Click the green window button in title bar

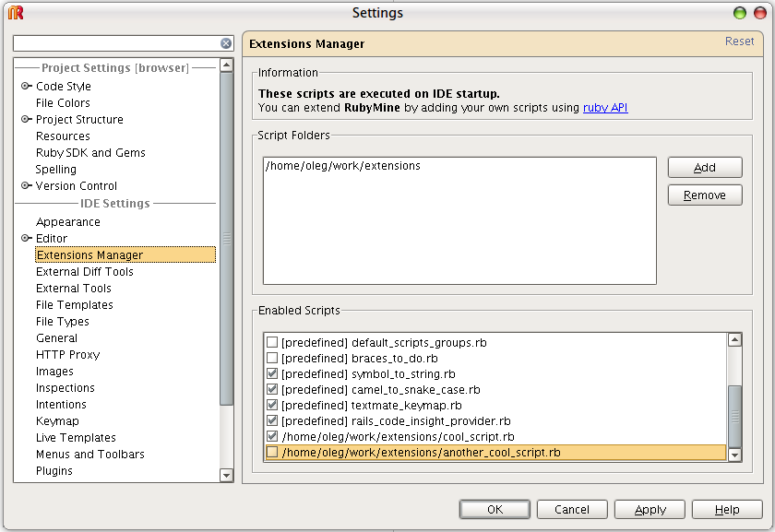739,13
